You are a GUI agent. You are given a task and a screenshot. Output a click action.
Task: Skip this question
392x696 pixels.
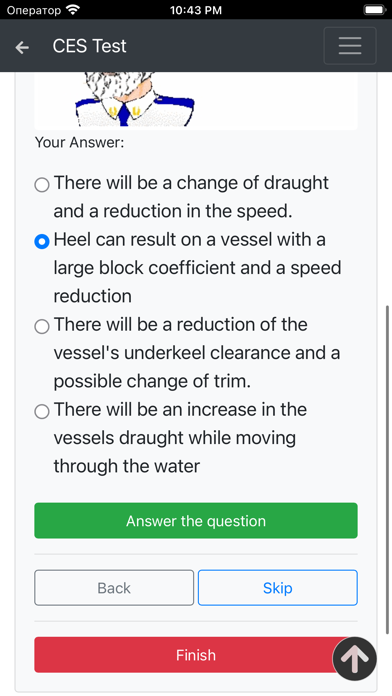click(277, 588)
